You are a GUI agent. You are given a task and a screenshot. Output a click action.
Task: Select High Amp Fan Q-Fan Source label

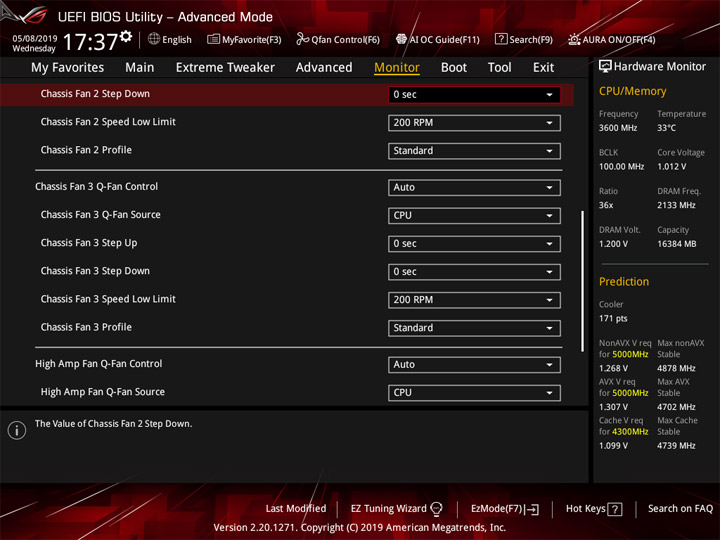102,392
